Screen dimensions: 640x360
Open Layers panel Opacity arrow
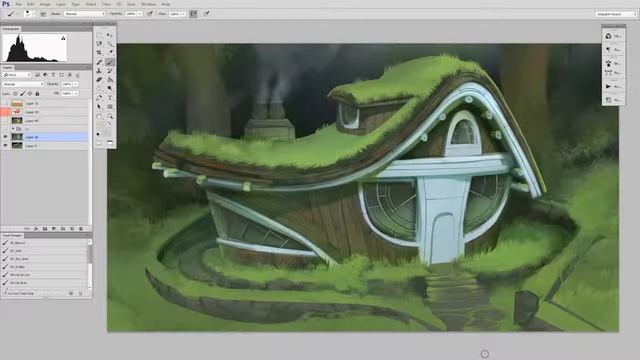[76, 84]
